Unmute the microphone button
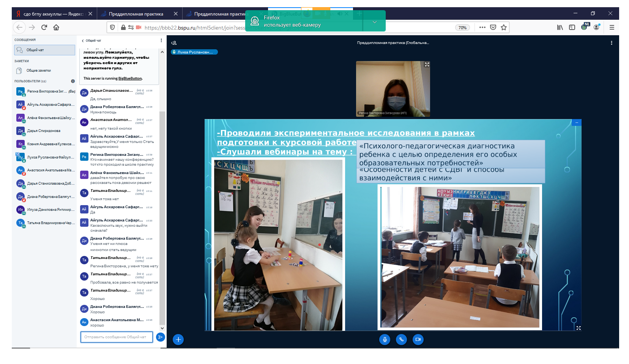Screen dimensions: 629x364 (x=385, y=339)
